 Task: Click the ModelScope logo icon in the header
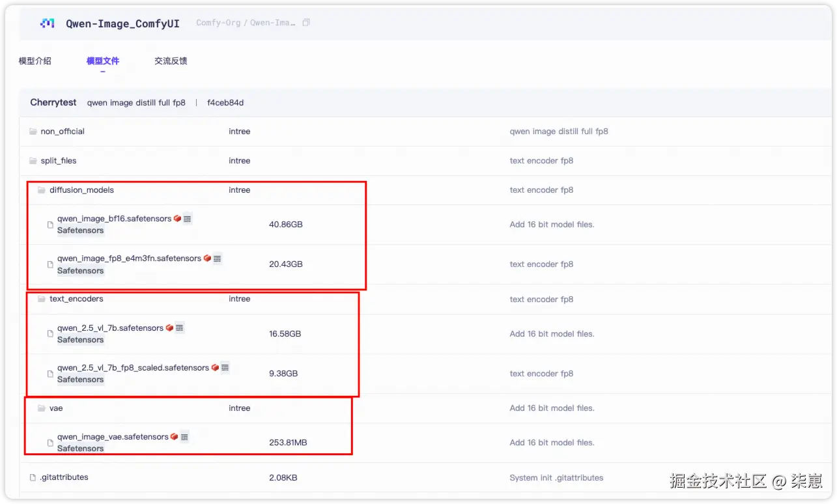tap(48, 23)
